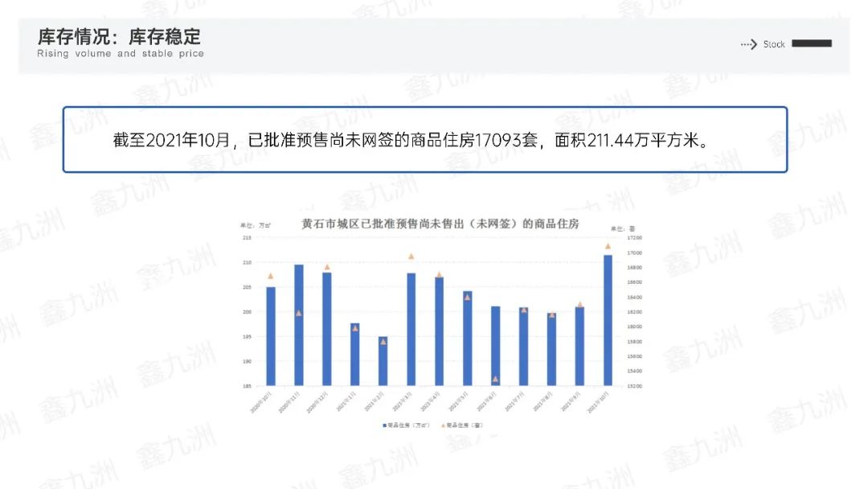The image size is (868, 489).
Task: Click the right axis value 16400
Action: tap(634, 298)
